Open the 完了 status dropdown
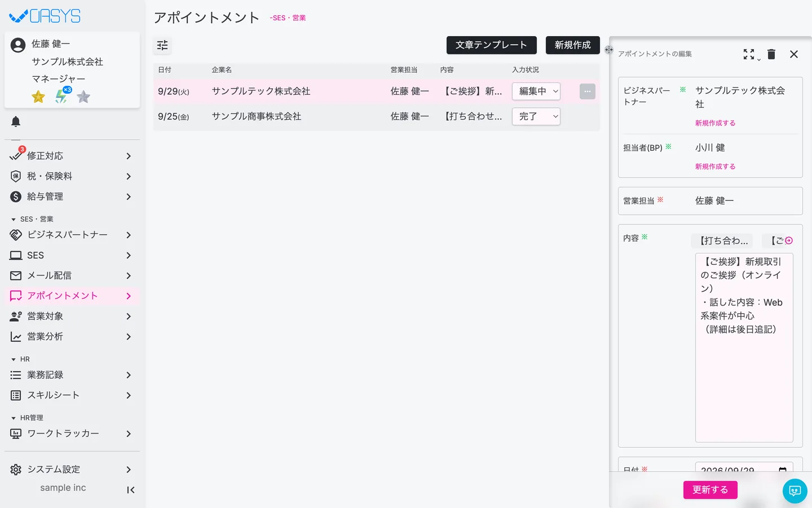 point(536,116)
